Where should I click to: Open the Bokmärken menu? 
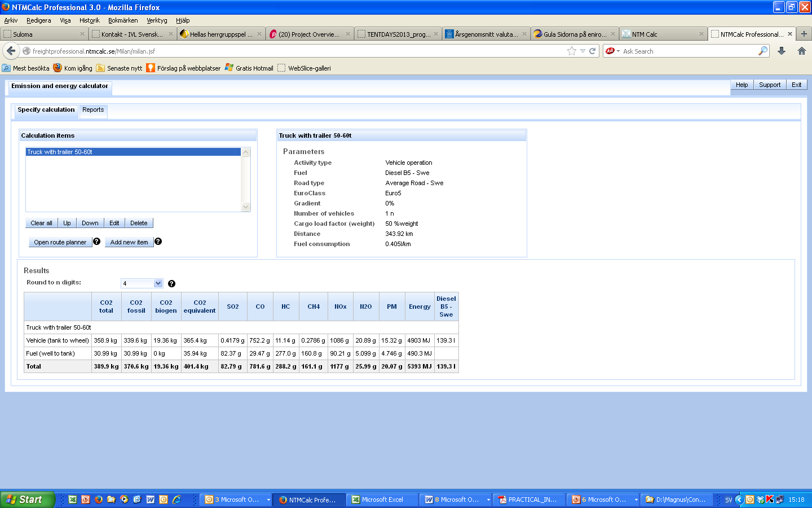click(123, 20)
